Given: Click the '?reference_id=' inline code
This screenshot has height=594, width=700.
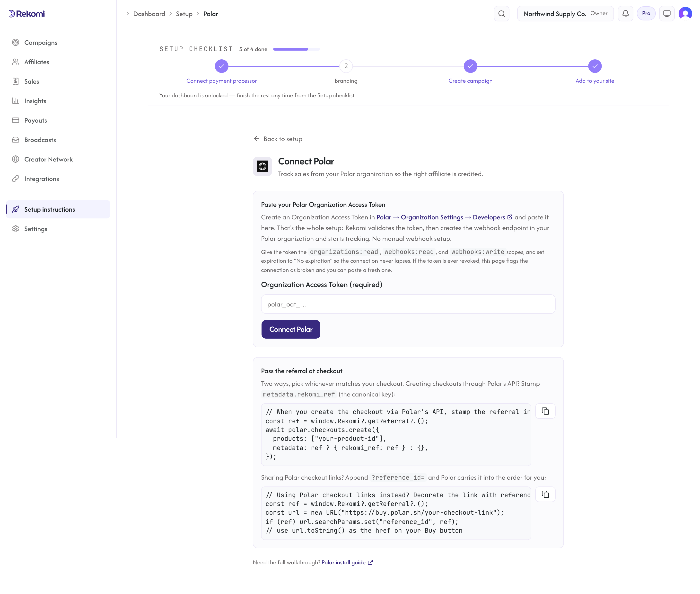Looking at the screenshot, I should (398, 477).
